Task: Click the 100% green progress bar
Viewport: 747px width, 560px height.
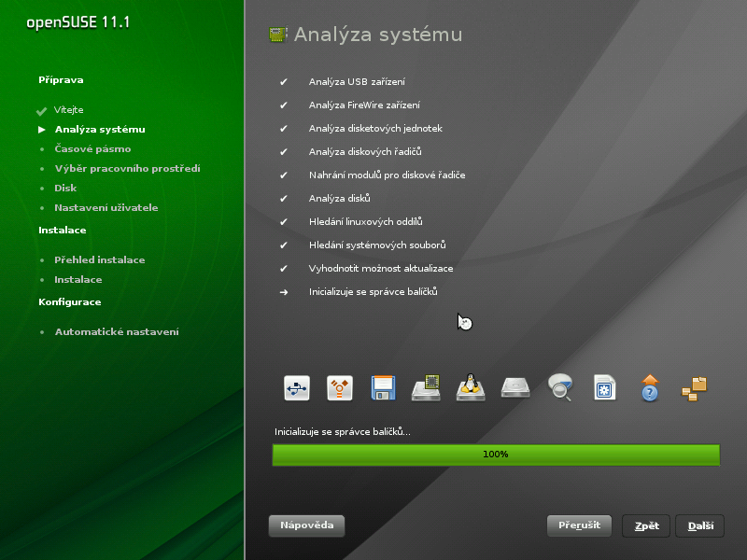Action: click(496, 455)
